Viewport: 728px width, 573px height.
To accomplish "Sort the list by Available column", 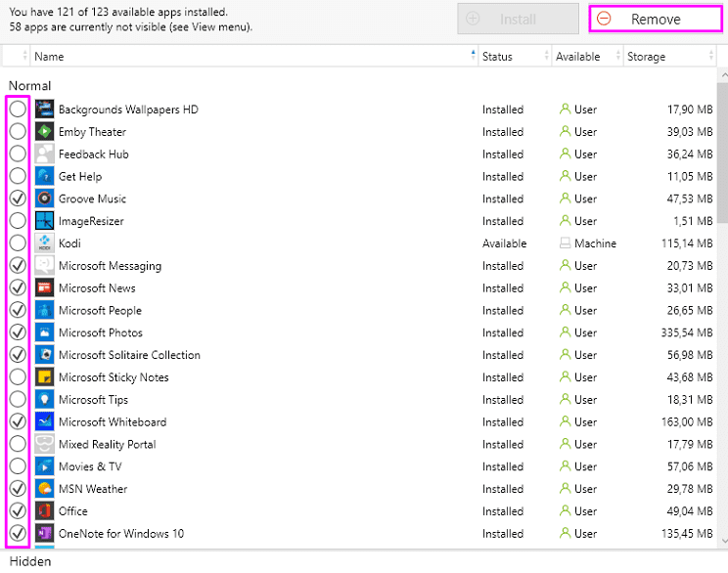I will [587, 56].
